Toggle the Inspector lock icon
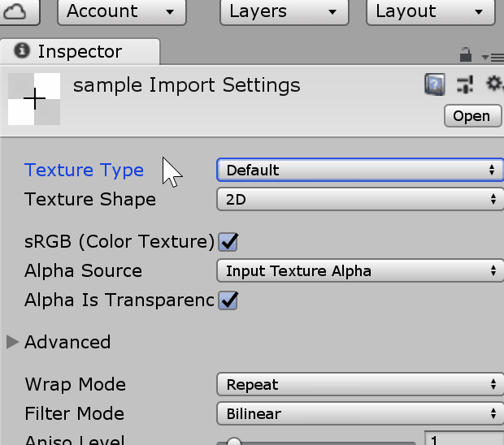The width and height of the screenshot is (504, 445). coord(466,55)
